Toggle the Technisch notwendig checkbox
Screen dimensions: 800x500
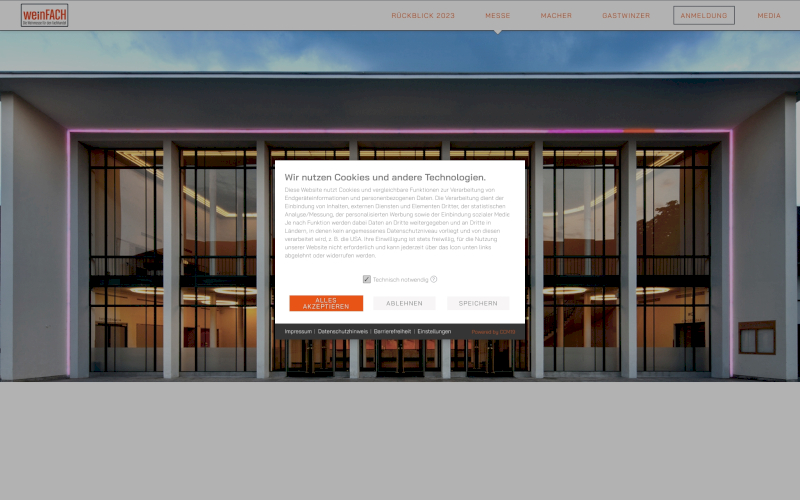click(x=367, y=280)
